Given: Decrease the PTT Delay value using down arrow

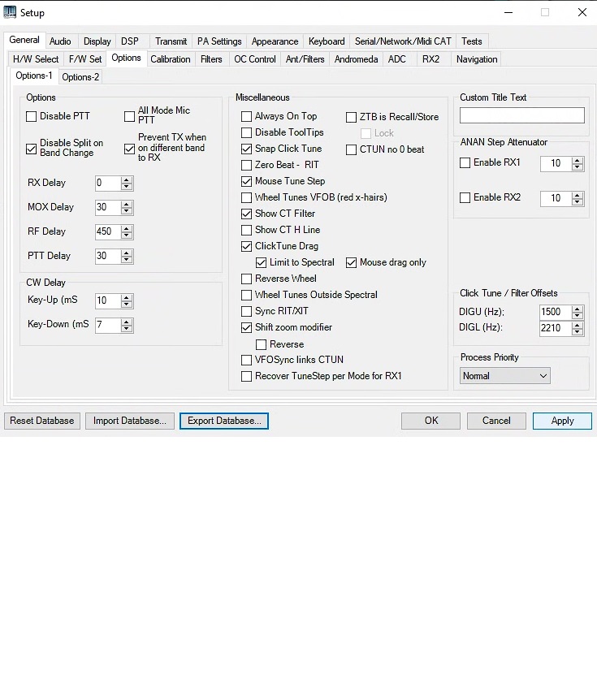Looking at the screenshot, I should pos(127,260).
